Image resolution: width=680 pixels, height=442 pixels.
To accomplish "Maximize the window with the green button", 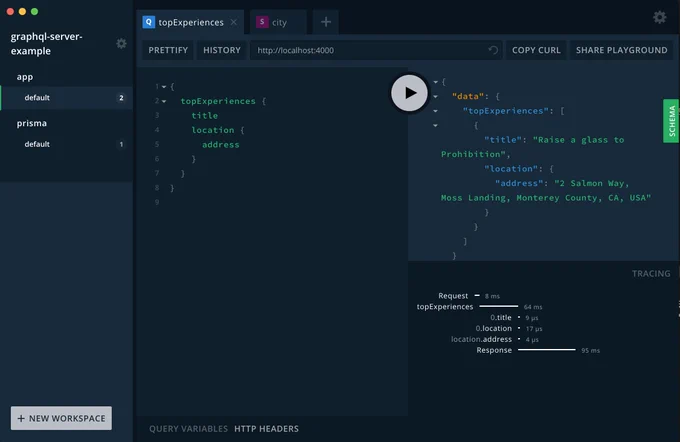I will pos(34,12).
